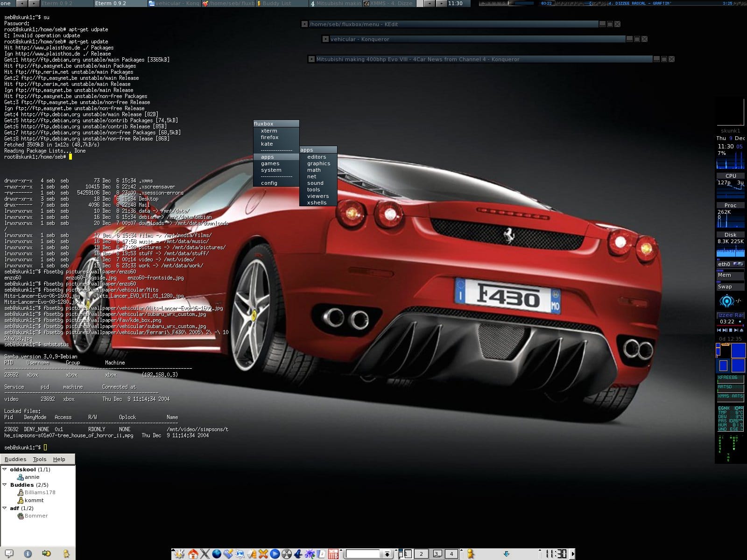Select buddy Bommer in Buddy List
This screenshot has height=560, width=747.
pos(33,516)
